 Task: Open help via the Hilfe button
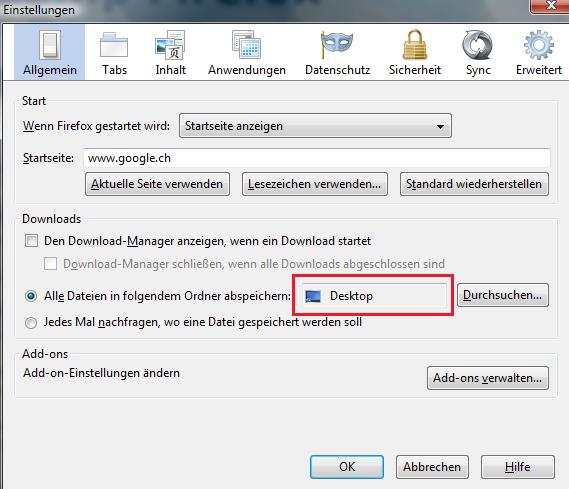click(518, 467)
